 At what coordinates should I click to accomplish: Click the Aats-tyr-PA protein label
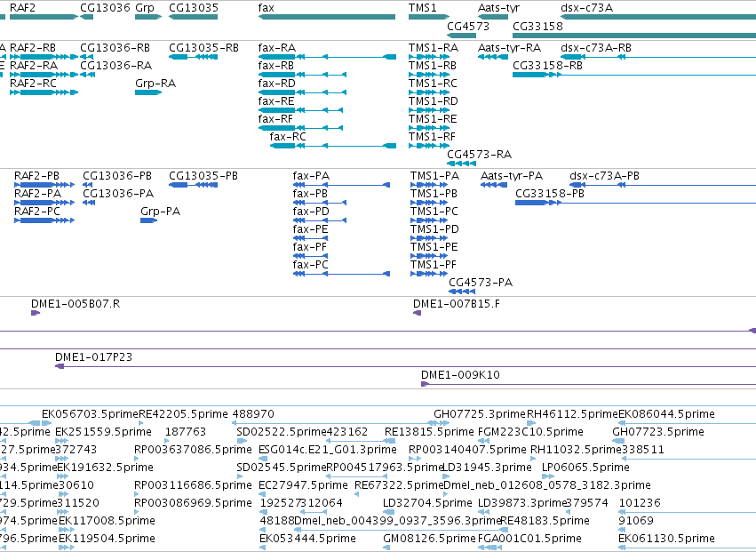coord(512,176)
